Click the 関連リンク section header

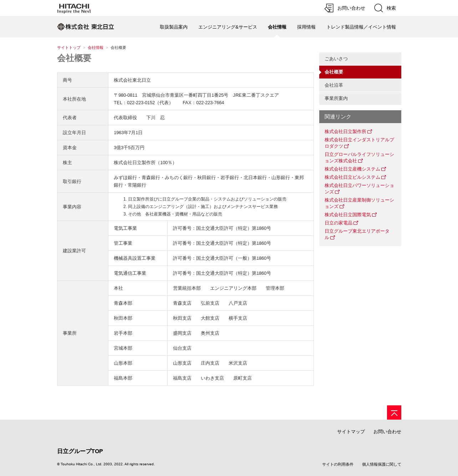tap(360, 117)
